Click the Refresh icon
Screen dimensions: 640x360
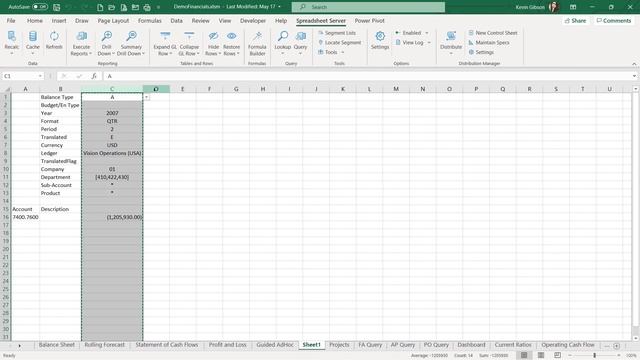click(54, 41)
